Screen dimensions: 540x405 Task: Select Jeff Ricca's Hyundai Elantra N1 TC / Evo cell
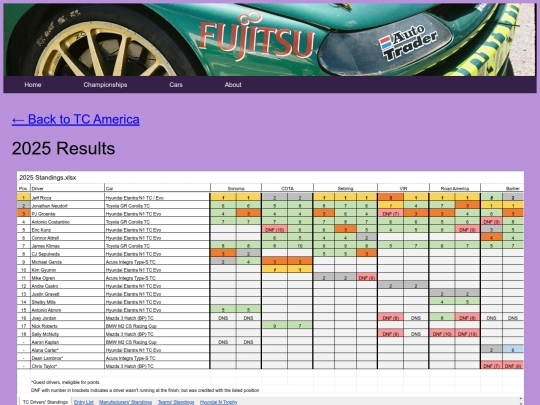(157, 198)
